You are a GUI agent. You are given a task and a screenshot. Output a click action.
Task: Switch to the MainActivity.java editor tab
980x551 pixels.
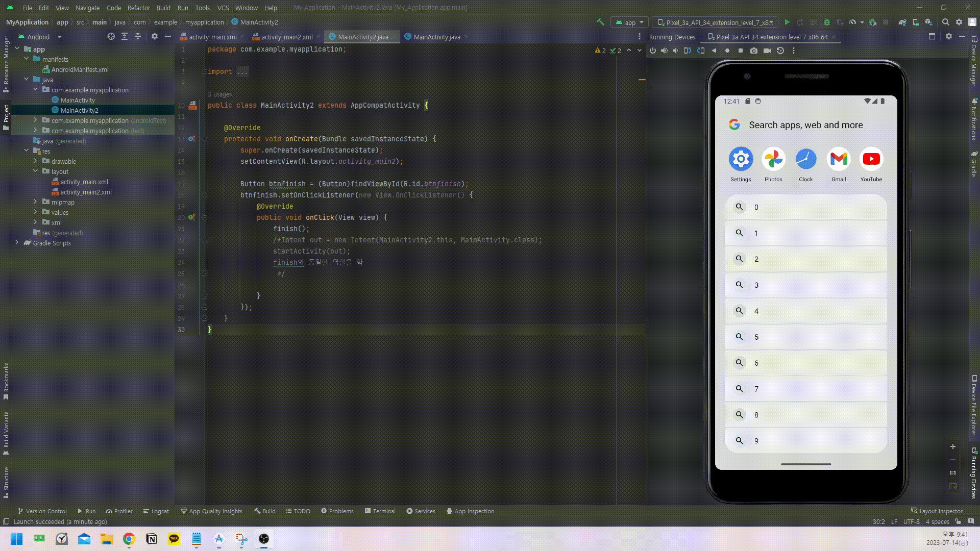(x=436, y=37)
